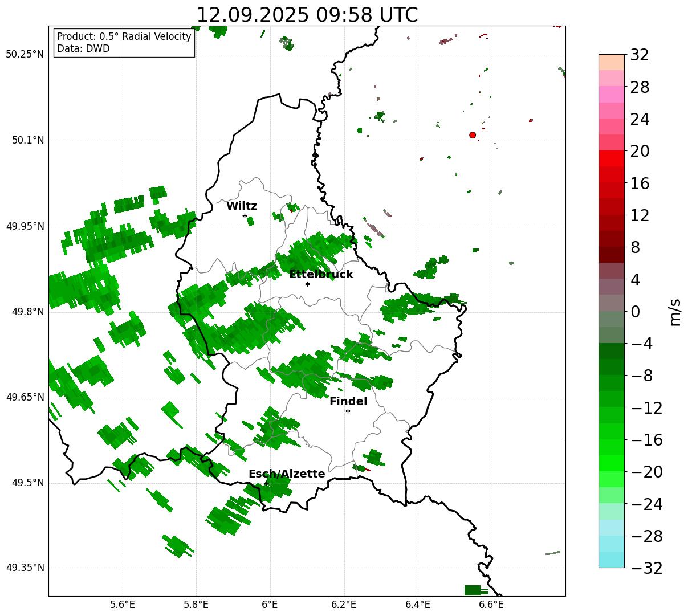Click the plot title 12.09.2025 09:58 UTC
The image size is (688, 616).
click(307, 15)
